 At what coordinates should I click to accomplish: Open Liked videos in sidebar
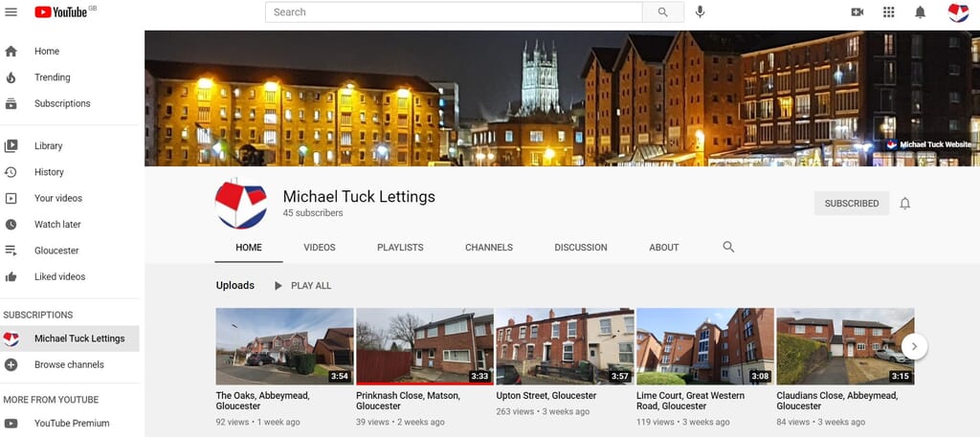coord(69,276)
